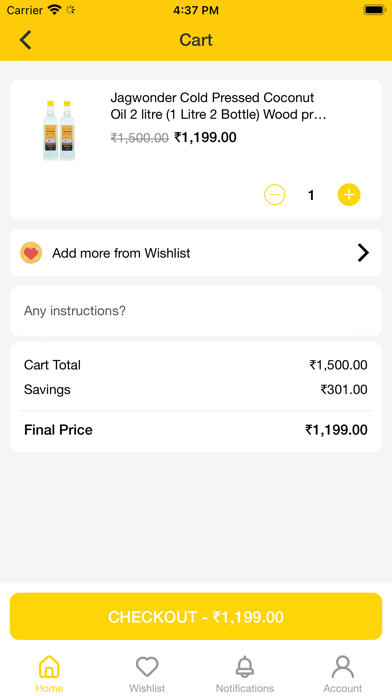Tap the Wi-Fi status icon
This screenshot has height=696, width=392.
[54, 10]
